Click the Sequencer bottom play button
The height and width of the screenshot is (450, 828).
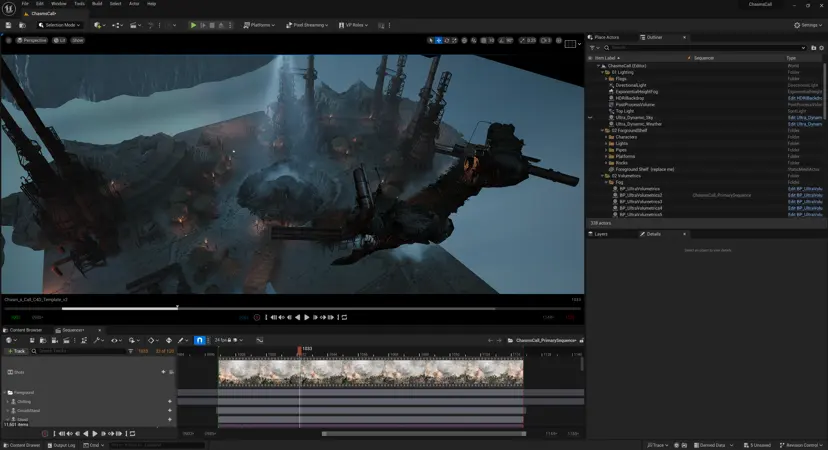click(95, 434)
